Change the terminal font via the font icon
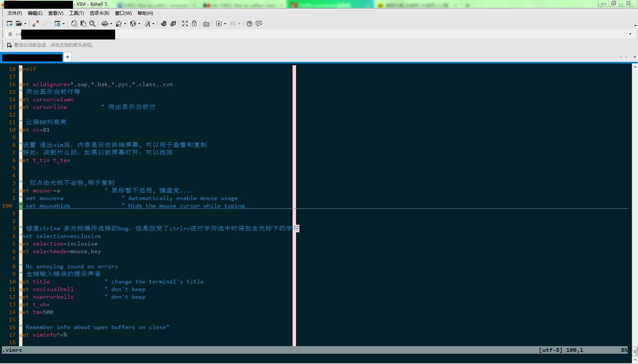This screenshot has width=638, height=364. coord(148,24)
